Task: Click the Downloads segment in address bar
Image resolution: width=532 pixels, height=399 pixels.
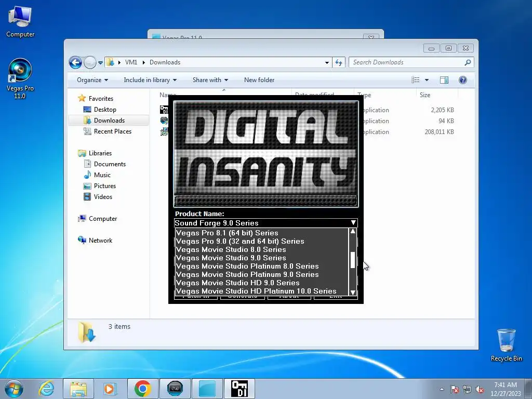Action: pyautogui.click(x=165, y=62)
